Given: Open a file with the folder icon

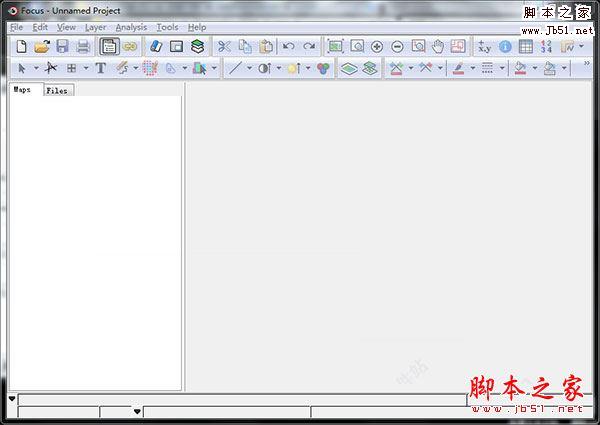Looking at the screenshot, I should pyautogui.click(x=42, y=47).
